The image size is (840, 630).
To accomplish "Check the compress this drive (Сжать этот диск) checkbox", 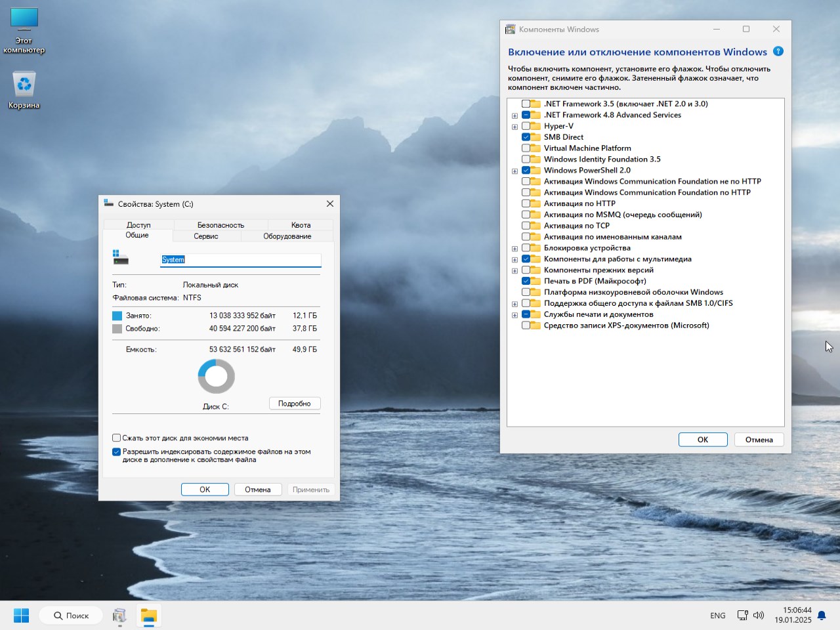I will pyautogui.click(x=116, y=438).
